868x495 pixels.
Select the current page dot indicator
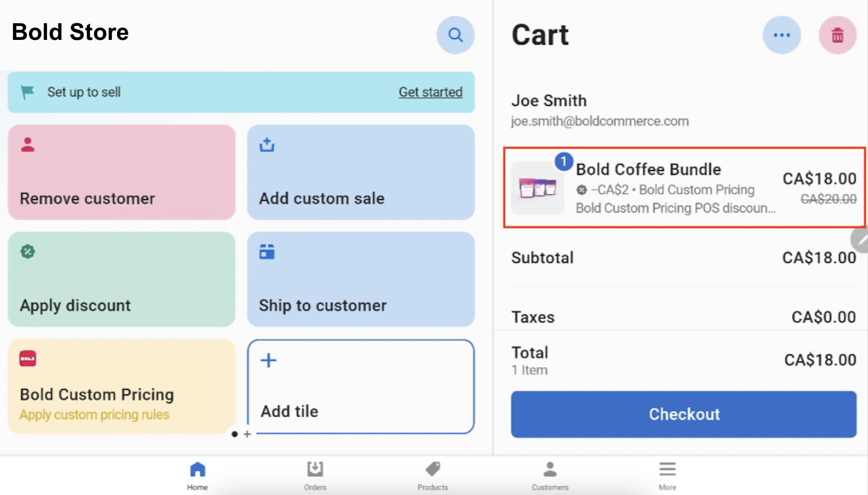pos(235,434)
